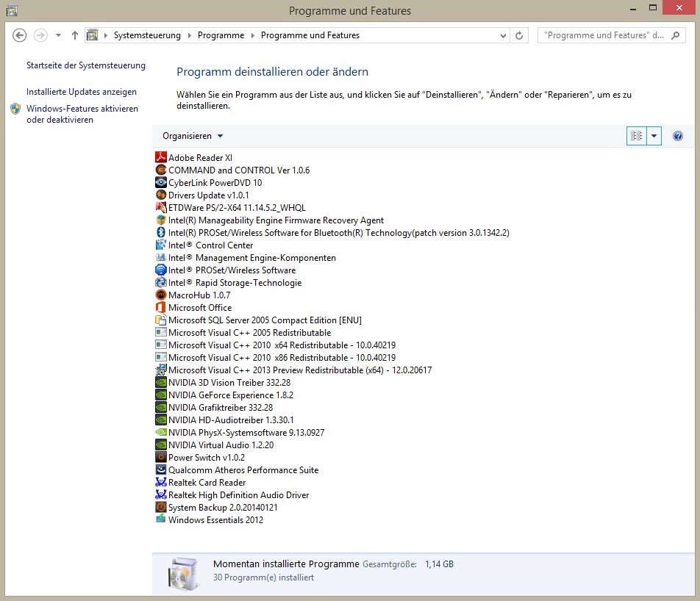Viewport: 700px width, 601px height.
Task: Refresh the program list
Action: pos(519,35)
